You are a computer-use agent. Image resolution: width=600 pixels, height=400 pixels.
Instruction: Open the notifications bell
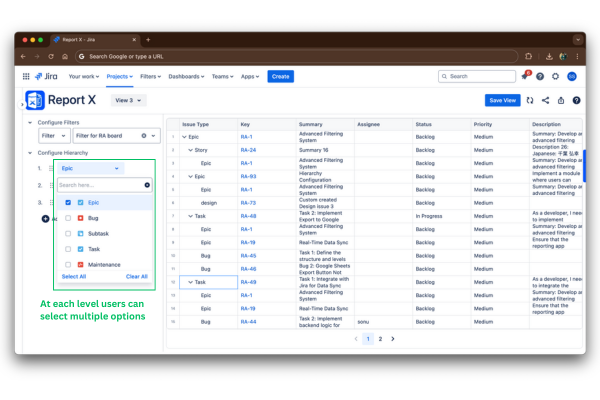coord(525,76)
